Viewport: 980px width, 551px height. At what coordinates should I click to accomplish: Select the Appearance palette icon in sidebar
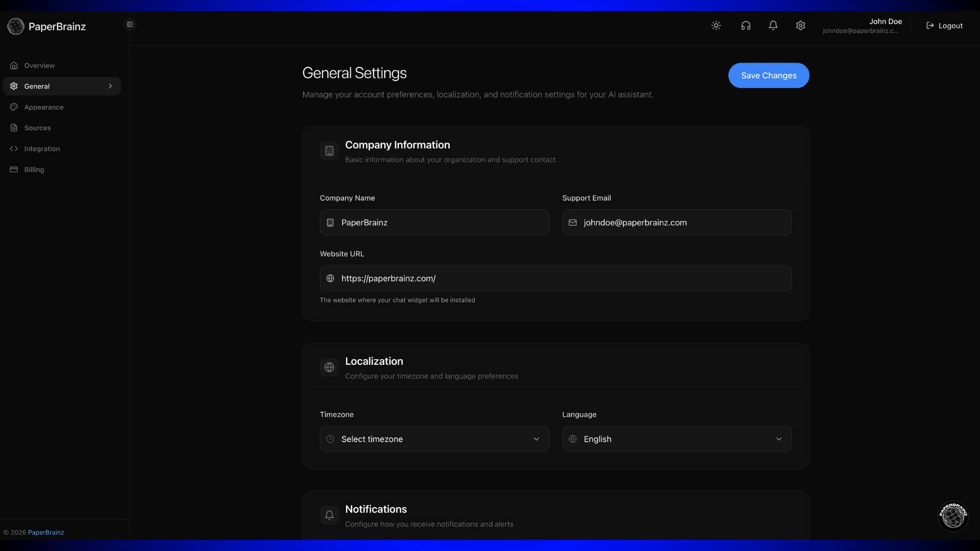click(14, 107)
